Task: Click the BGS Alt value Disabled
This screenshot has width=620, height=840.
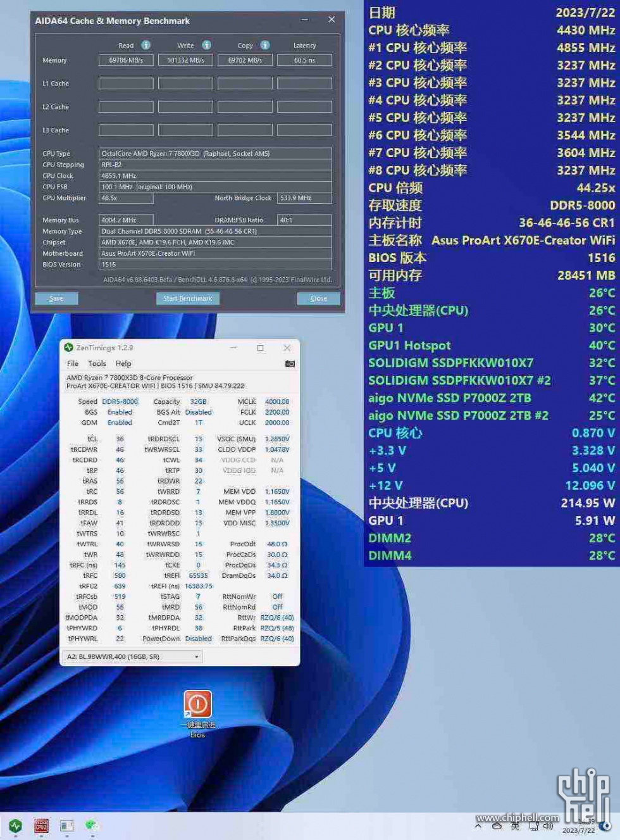Action: point(199,412)
